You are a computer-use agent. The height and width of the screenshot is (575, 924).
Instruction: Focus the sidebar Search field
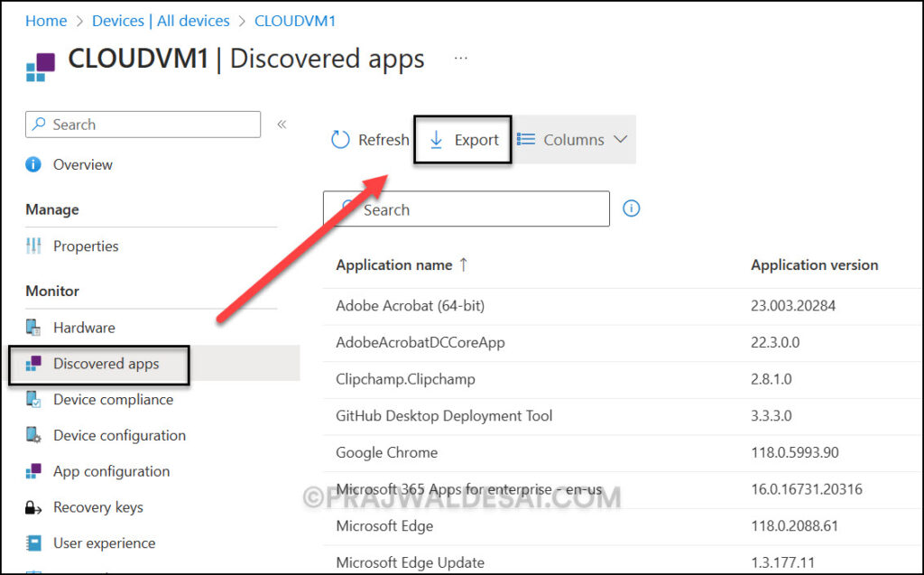[143, 125]
